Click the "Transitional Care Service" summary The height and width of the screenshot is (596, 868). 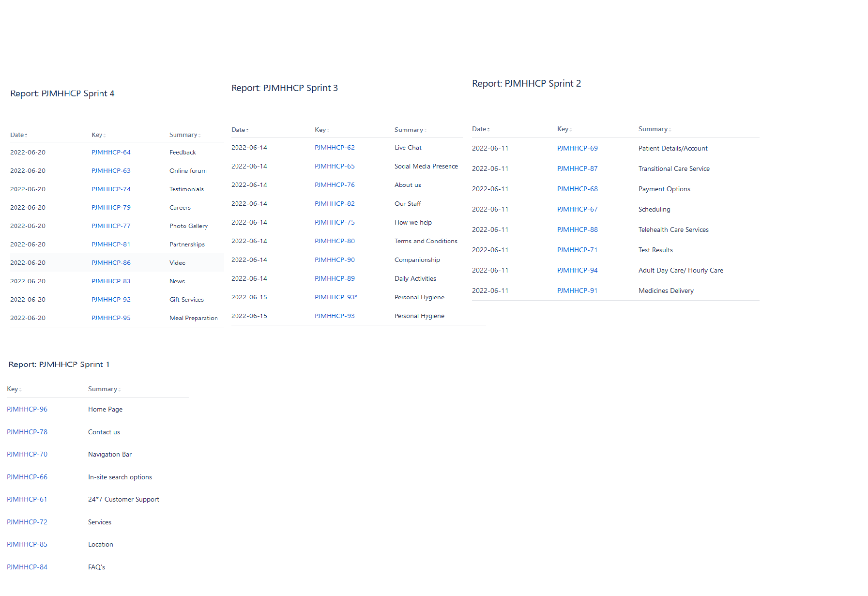point(674,169)
